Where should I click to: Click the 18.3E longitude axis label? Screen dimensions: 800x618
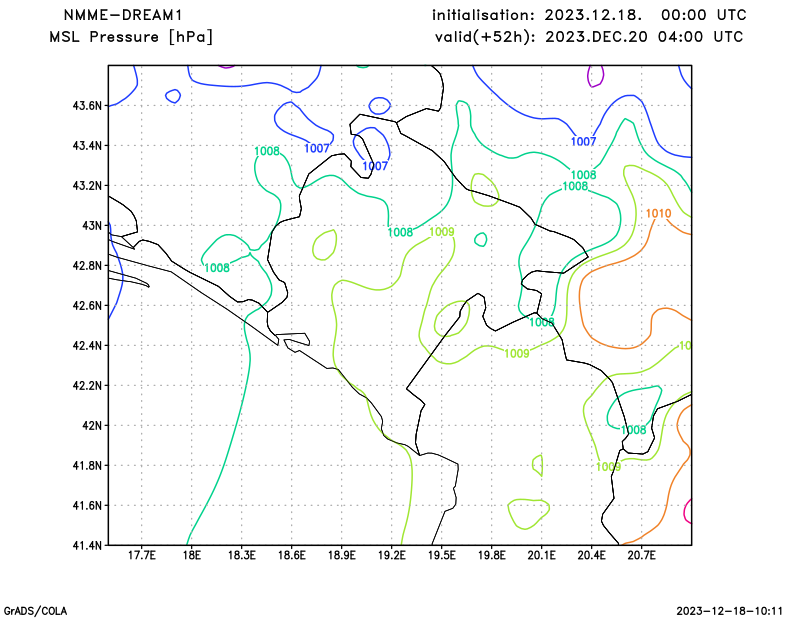(241, 555)
